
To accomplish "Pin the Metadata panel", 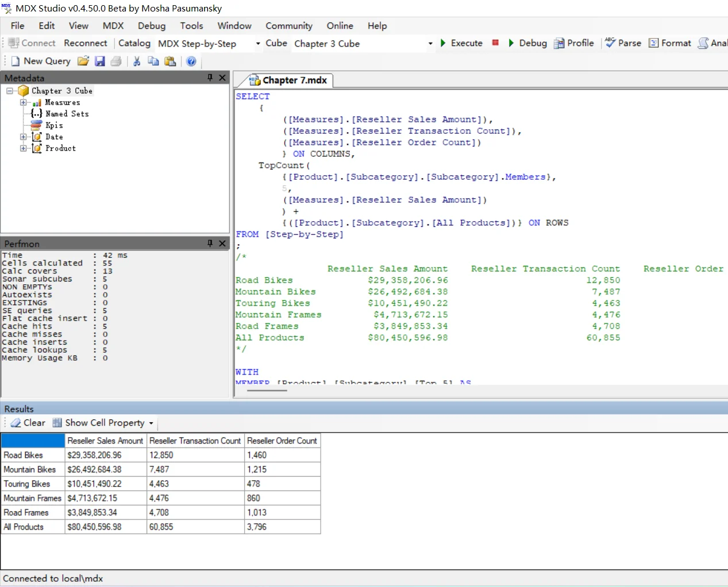I will (210, 78).
